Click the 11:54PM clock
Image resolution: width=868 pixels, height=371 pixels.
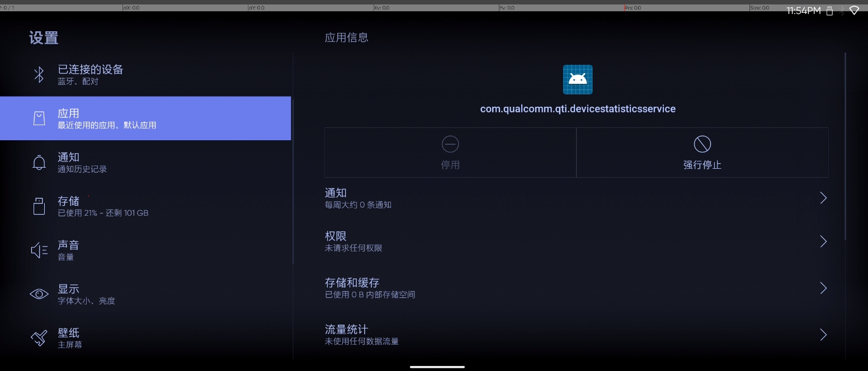(804, 11)
